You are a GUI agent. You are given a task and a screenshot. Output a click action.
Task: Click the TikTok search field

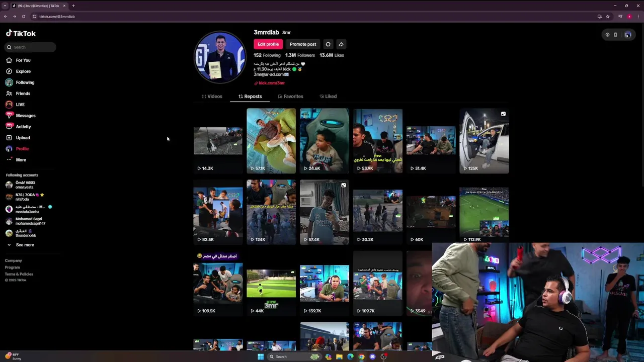pos(31,47)
